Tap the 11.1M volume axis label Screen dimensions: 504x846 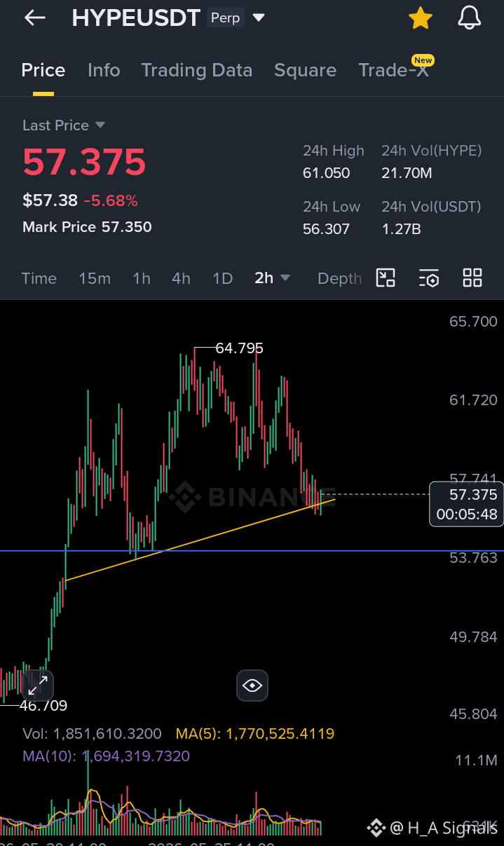[x=476, y=760]
